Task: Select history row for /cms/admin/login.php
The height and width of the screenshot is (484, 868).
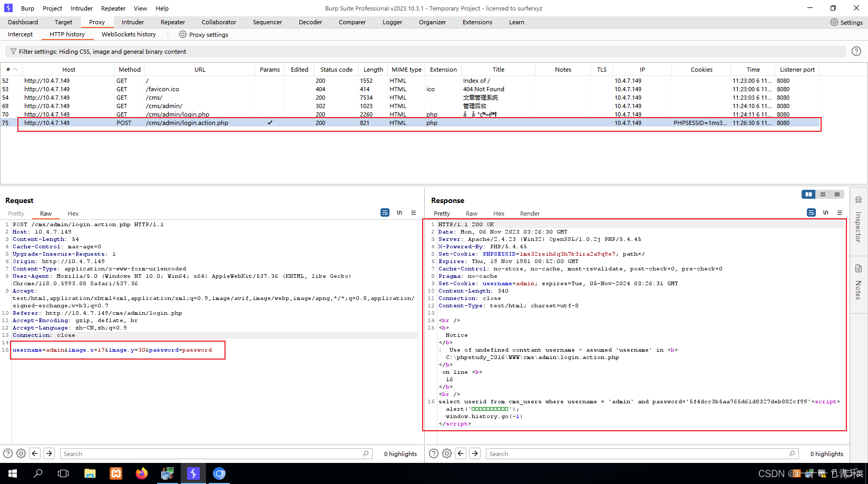Action: (x=410, y=114)
